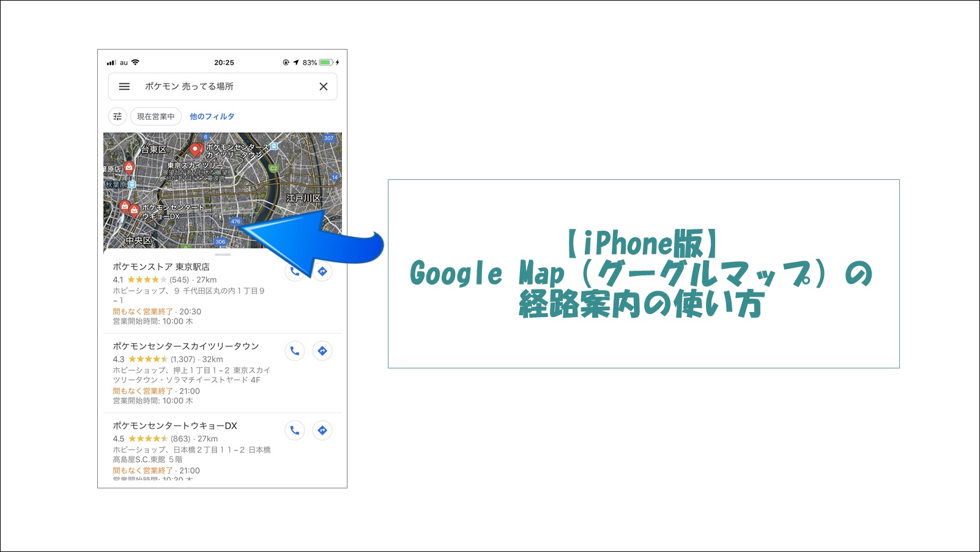Get directions to ポケモンセンタースカイツリータウン
The image size is (980, 552).
(322, 351)
